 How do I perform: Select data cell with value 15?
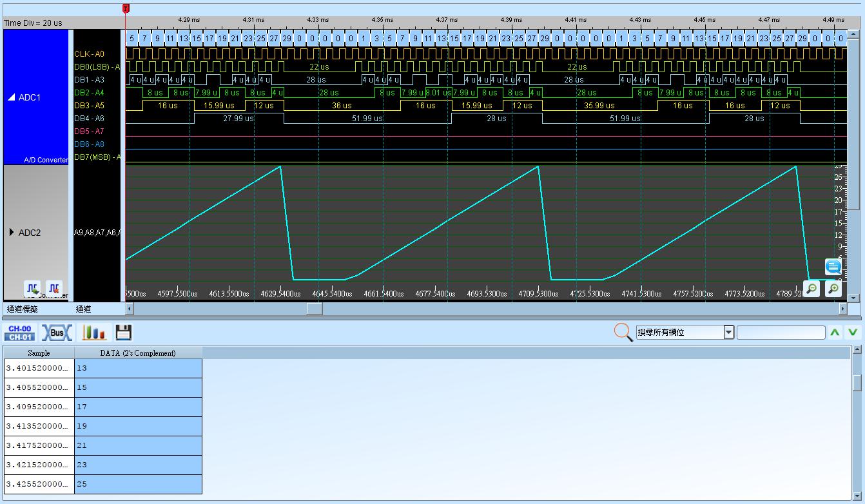click(138, 387)
